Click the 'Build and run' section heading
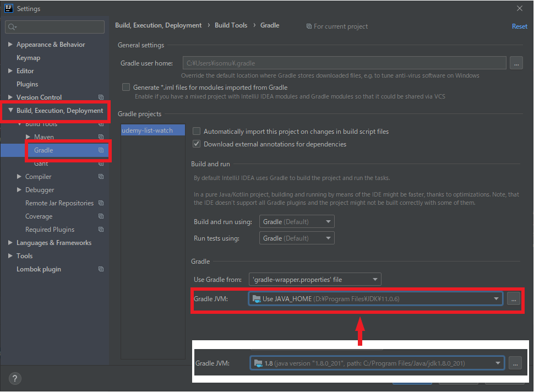 [x=210, y=164]
